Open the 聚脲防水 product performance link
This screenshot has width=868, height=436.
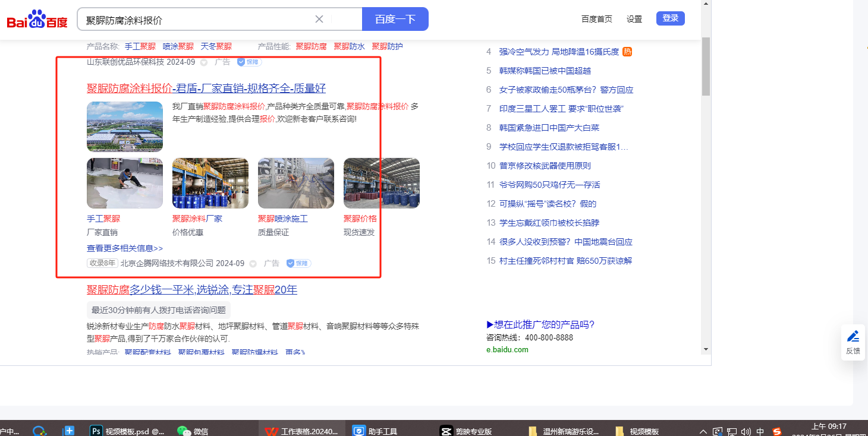click(350, 46)
